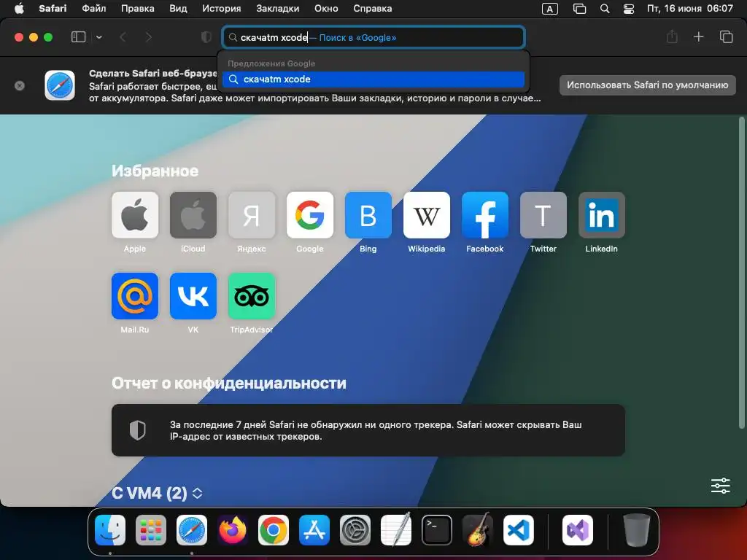Open TextEdit from the Dock
This screenshot has width=747, height=560.
[x=396, y=529]
